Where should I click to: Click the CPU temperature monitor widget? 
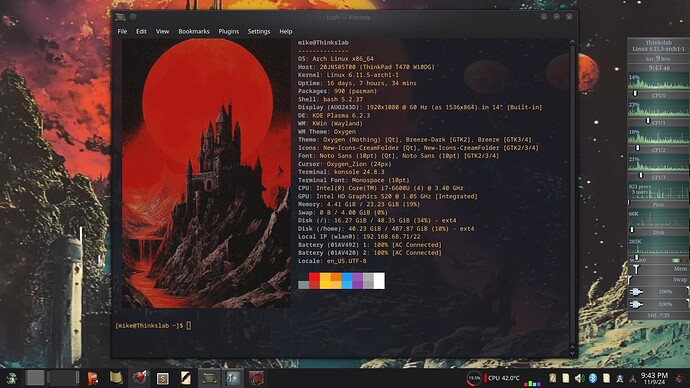(502, 378)
